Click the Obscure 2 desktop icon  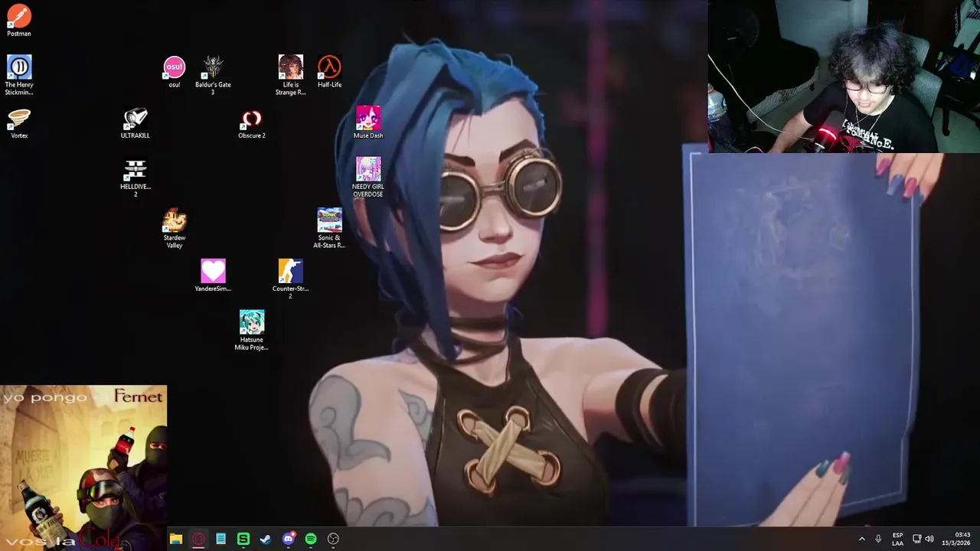tap(251, 123)
